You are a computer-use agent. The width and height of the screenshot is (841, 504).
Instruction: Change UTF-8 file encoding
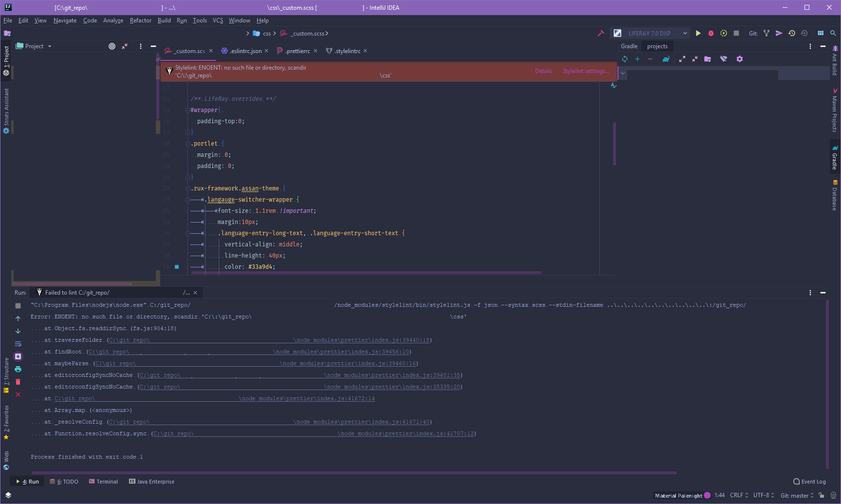(764, 495)
